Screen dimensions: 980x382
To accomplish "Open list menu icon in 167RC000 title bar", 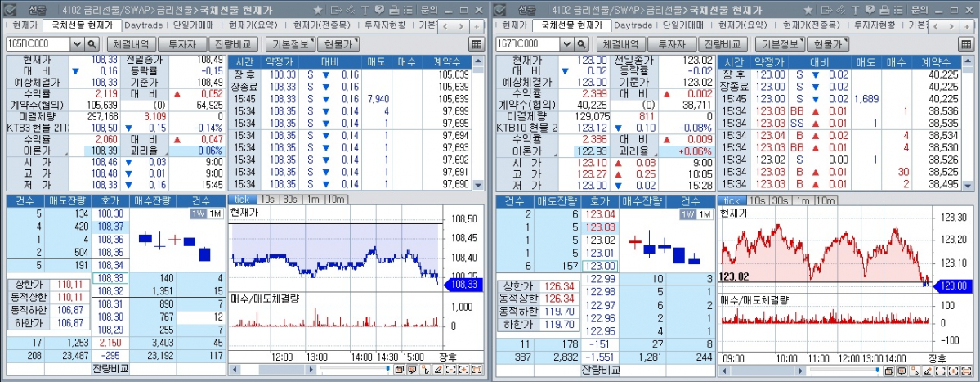I will [897, 10].
